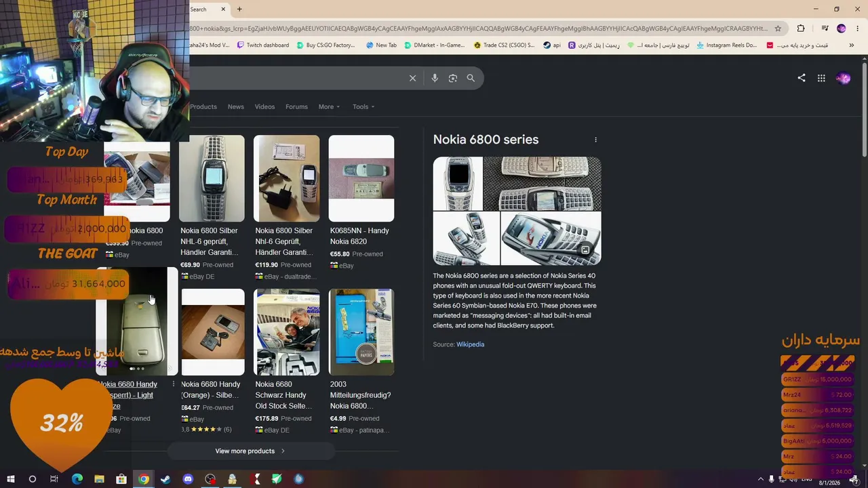Image resolution: width=868 pixels, height=488 pixels.
Task: Open the Wikipedia source link
Action: [470, 344]
